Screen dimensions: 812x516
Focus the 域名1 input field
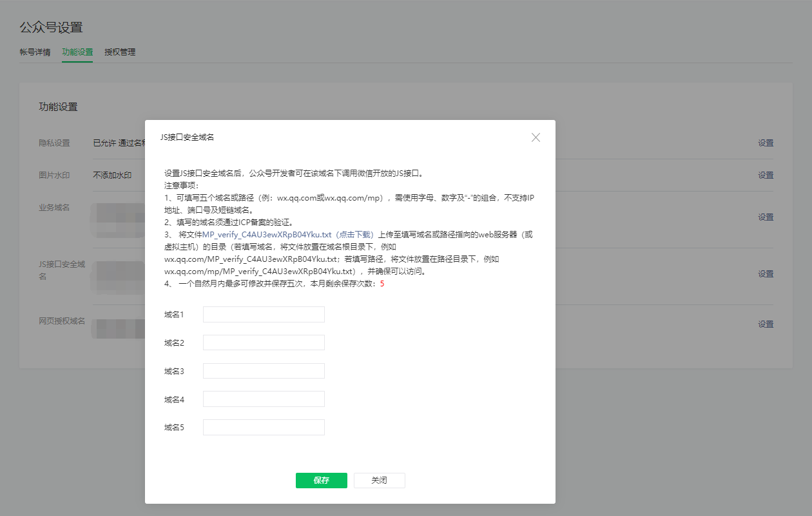point(264,315)
